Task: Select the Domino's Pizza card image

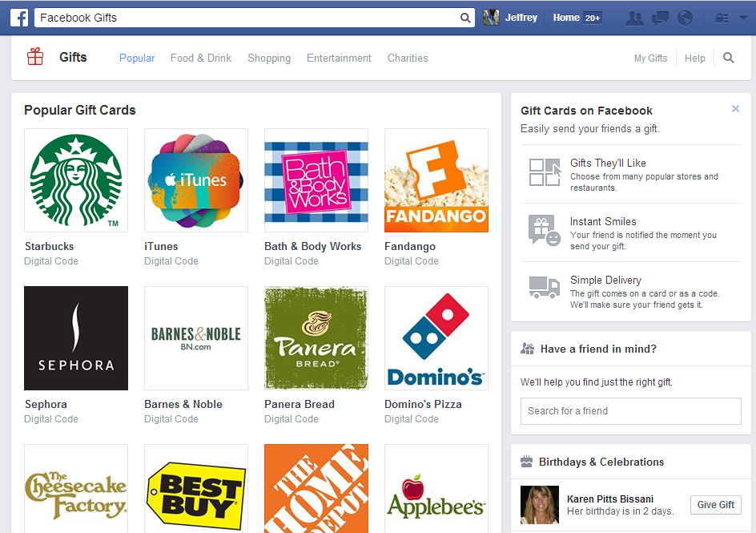Action: [436, 338]
